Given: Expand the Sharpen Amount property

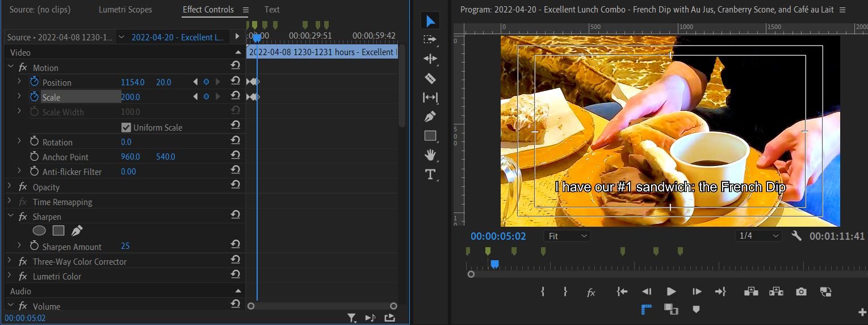Looking at the screenshot, I should tap(19, 246).
